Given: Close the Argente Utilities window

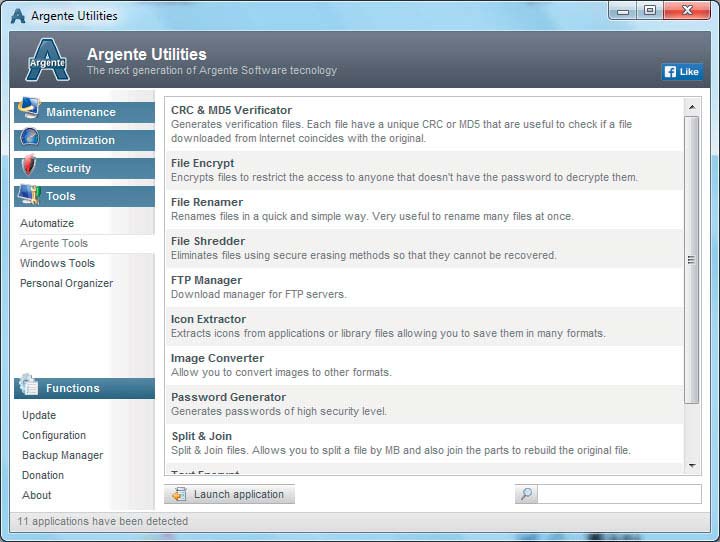Looking at the screenshot, I should [687, 11].
